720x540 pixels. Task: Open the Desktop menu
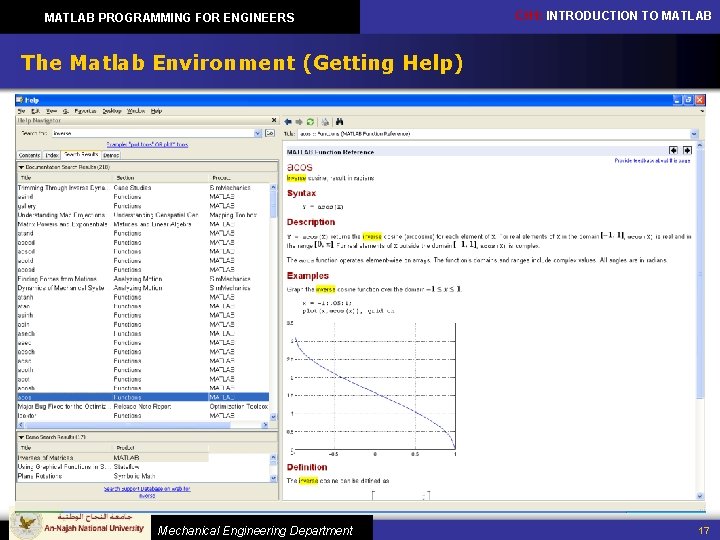[x=112, y=111]
